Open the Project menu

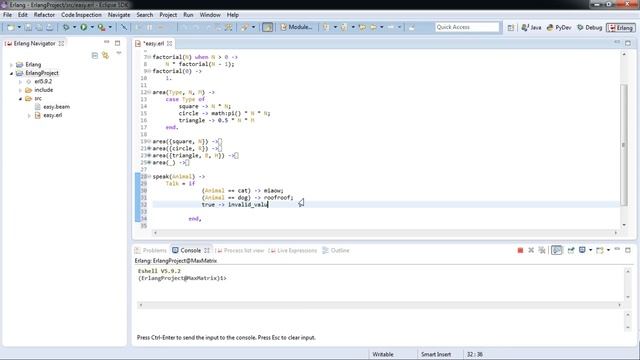pyautogui.click(x=168, y=15)
